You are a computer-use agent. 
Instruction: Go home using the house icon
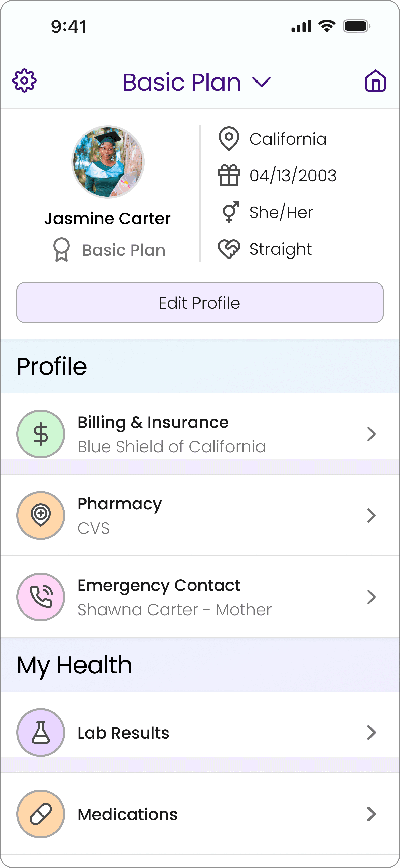click(375, 81)
